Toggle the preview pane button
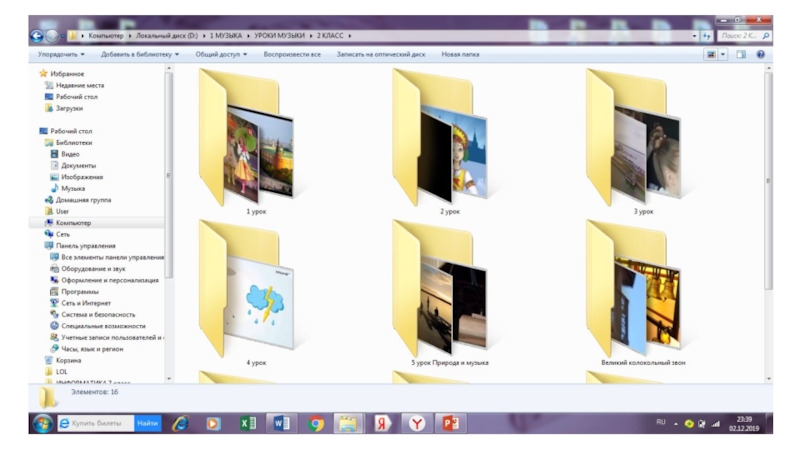Viewport: 800px width, 450px height. coord(741,54)
